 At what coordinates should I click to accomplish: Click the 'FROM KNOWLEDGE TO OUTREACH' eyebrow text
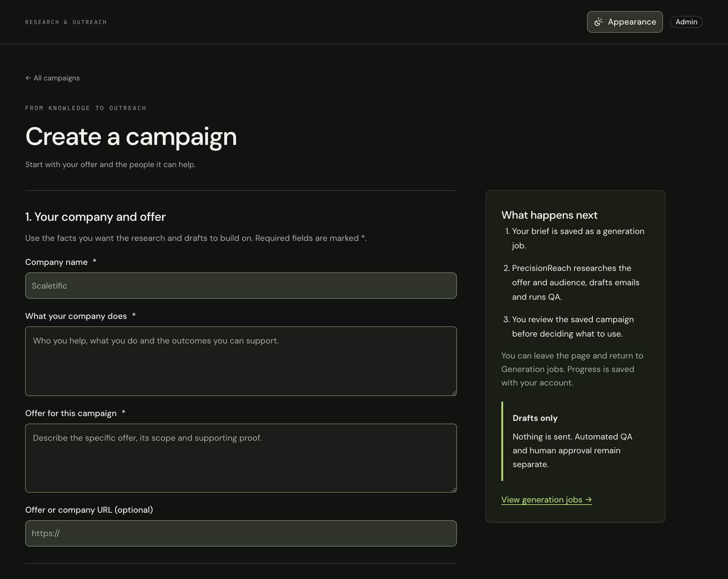pos(86,108)
